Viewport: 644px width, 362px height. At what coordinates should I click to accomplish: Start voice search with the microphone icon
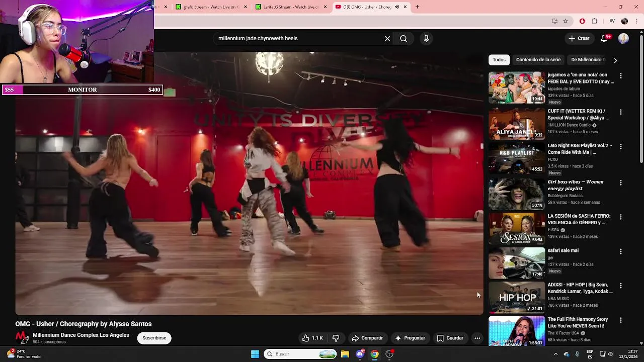tap(426, 38)
